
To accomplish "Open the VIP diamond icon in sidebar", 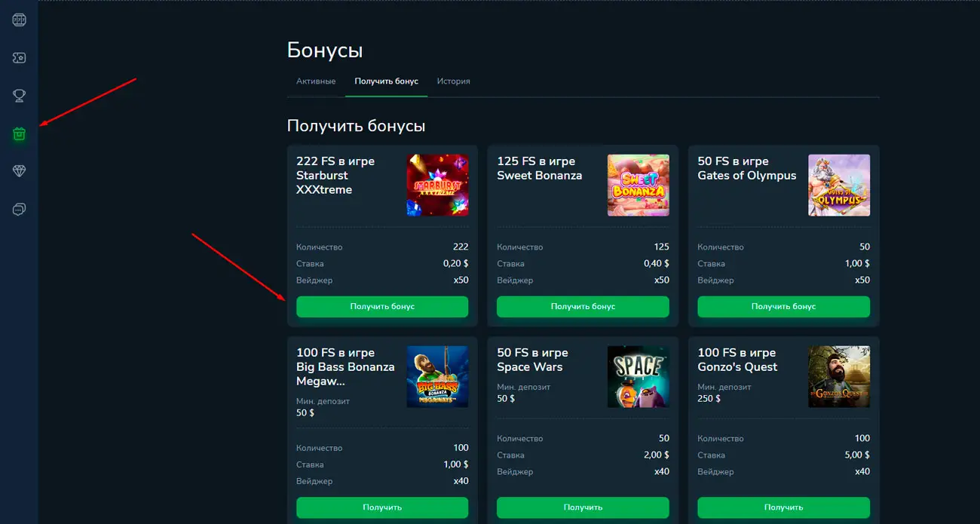I will click(19, 171).
